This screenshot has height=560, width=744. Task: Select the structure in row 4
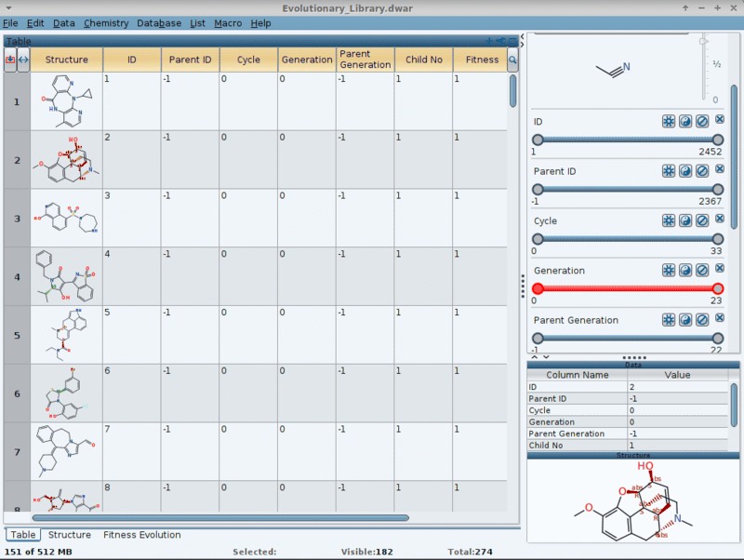(66, 276)
